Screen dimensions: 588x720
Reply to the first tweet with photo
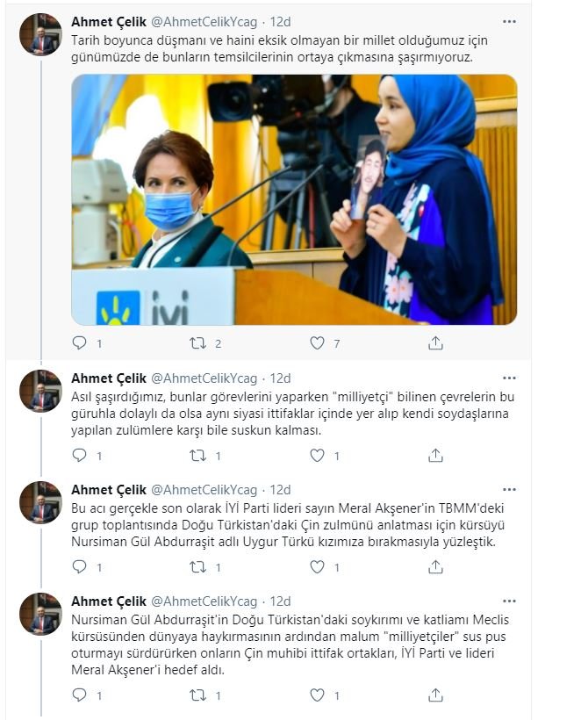coord(79,342)
